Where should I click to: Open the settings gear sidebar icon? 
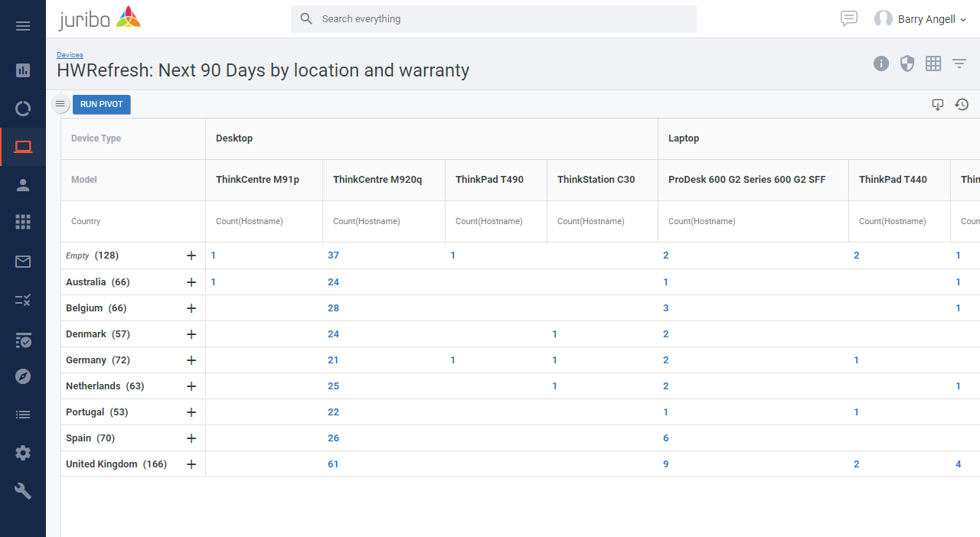point(23,453)
